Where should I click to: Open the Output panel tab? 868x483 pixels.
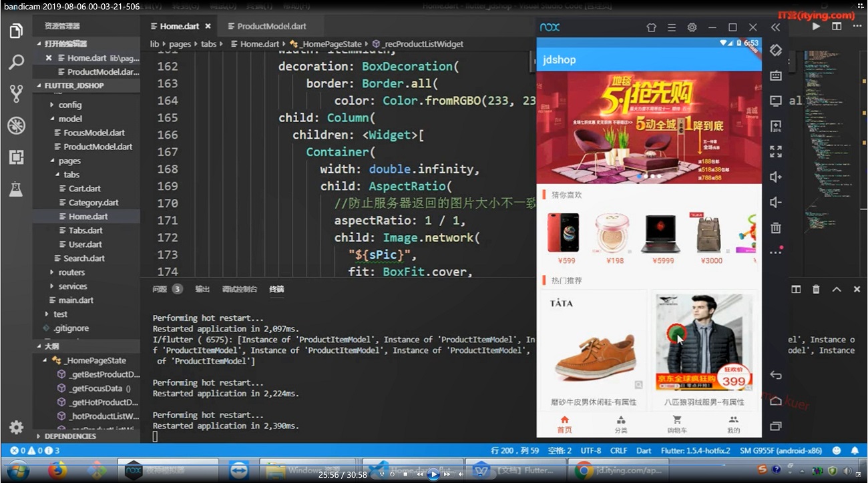click(202, 290)
